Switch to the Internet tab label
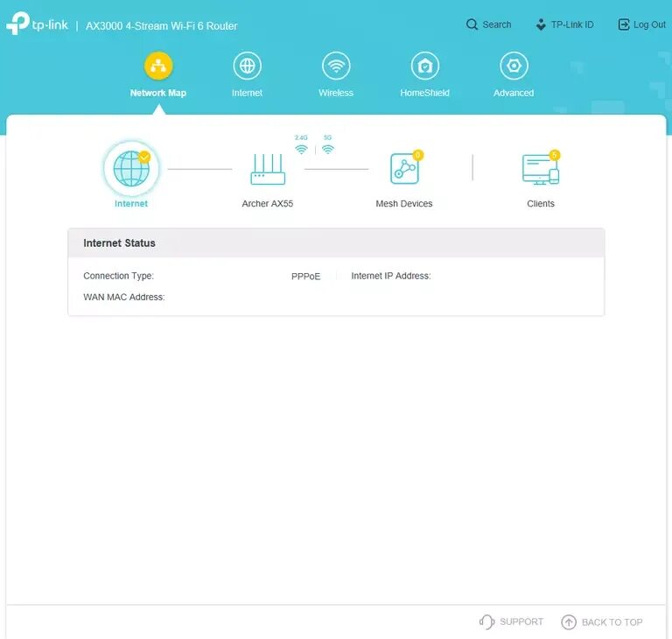The image size is (672, 639). [x=248, y=93]
